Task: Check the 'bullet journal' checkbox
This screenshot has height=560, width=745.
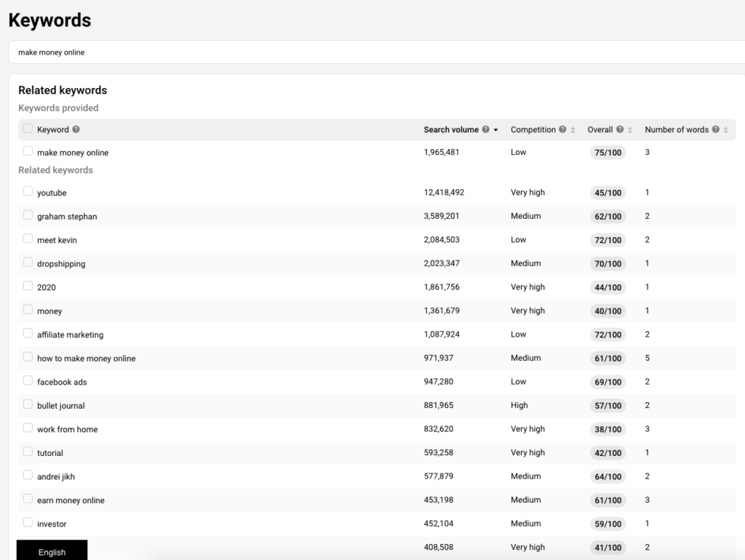Action: (x=28, y=404)
